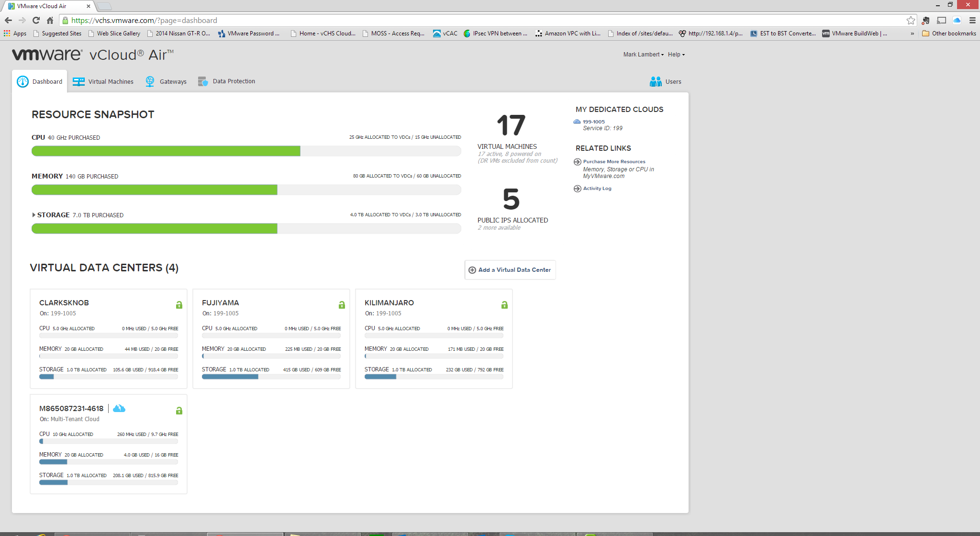Click the CPU purchased progress bar
Image resolution: width=980 pixels, height=536 pixels.
click(246, 151)
